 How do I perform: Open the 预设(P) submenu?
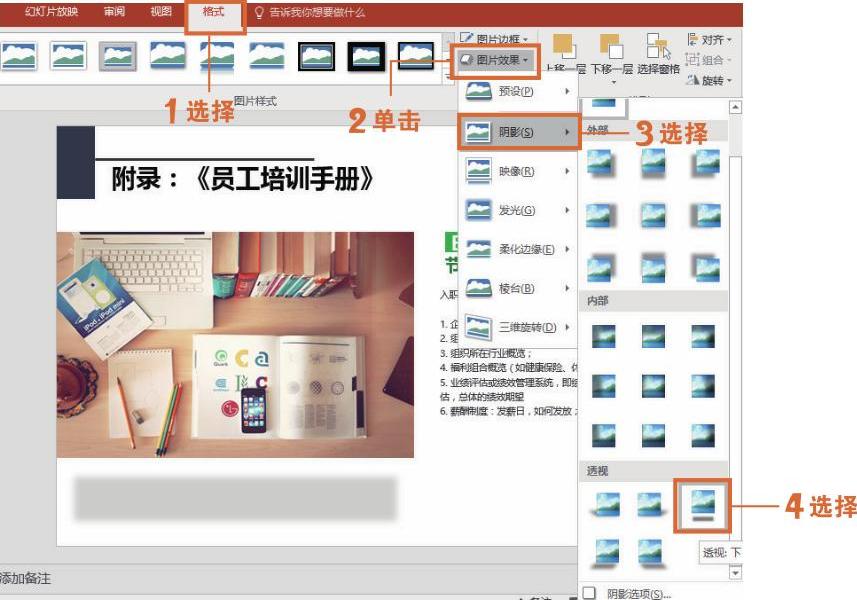pos(517,91)
